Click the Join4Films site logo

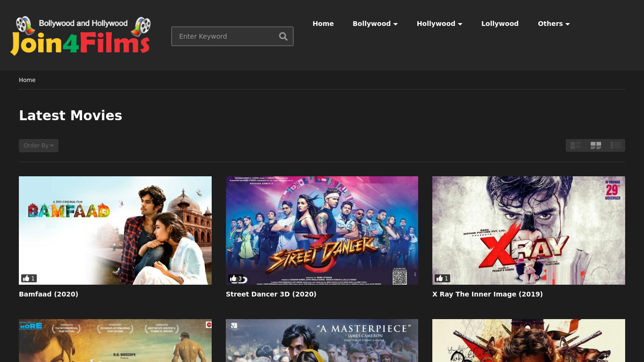[x=81, y=36]
